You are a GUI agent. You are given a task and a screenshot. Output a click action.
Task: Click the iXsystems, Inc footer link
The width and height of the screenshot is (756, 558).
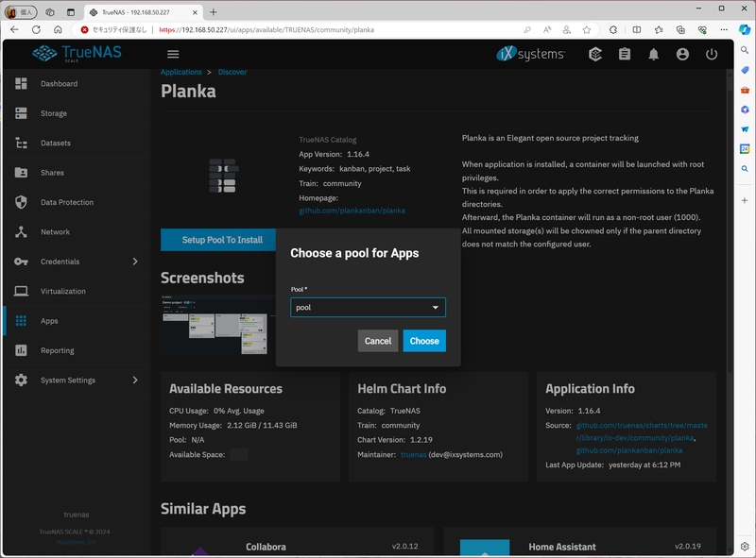coord(77,542)
